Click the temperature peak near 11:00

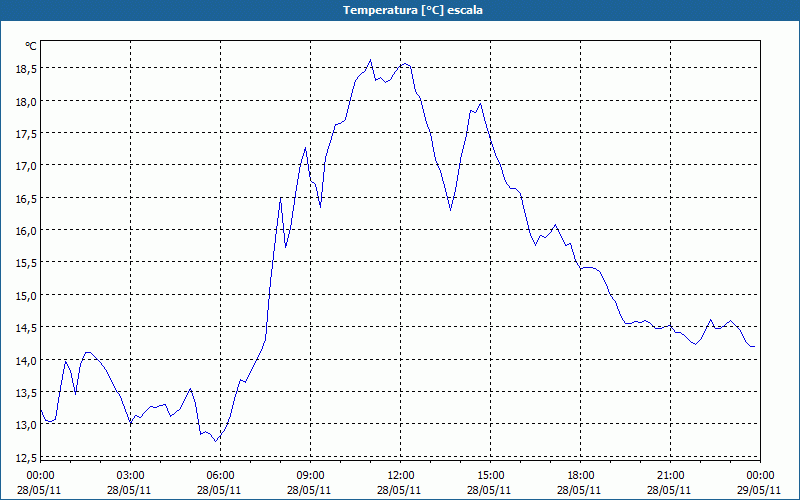370,60
